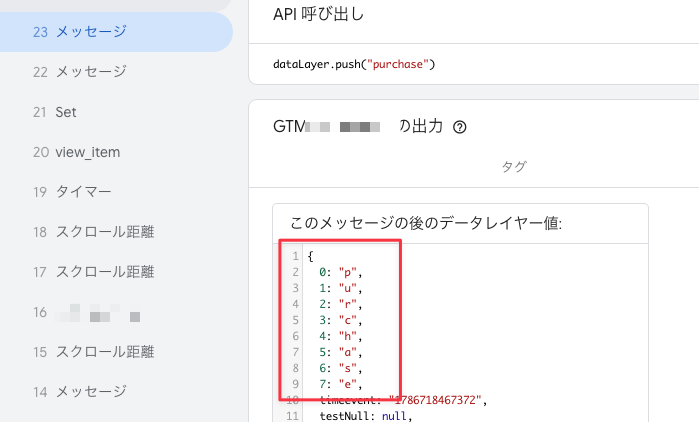This screenshot has height=422, width=699.
Task: Click このメッセージの後のデータレイヤー値 heading
Action: click(426, 223)
